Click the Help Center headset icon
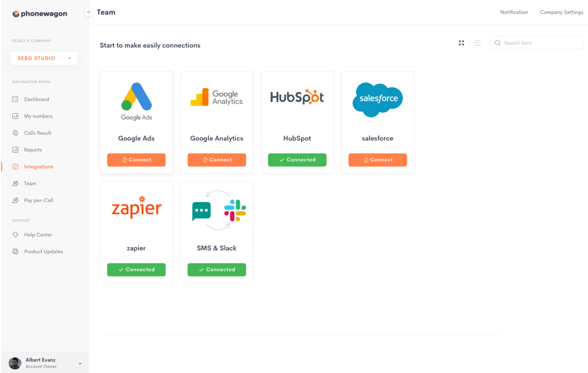 coord(15,235)
